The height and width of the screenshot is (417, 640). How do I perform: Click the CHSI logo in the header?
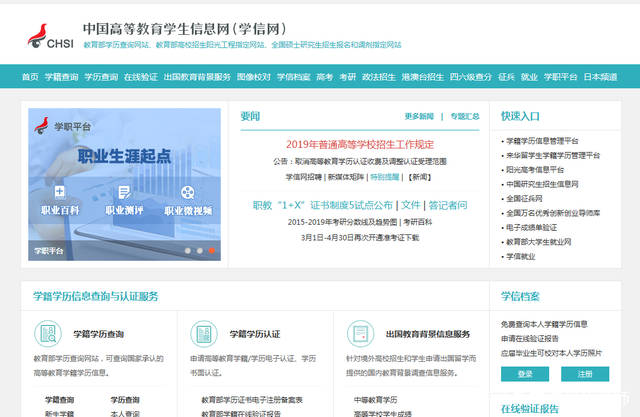[x=51, y=36]
